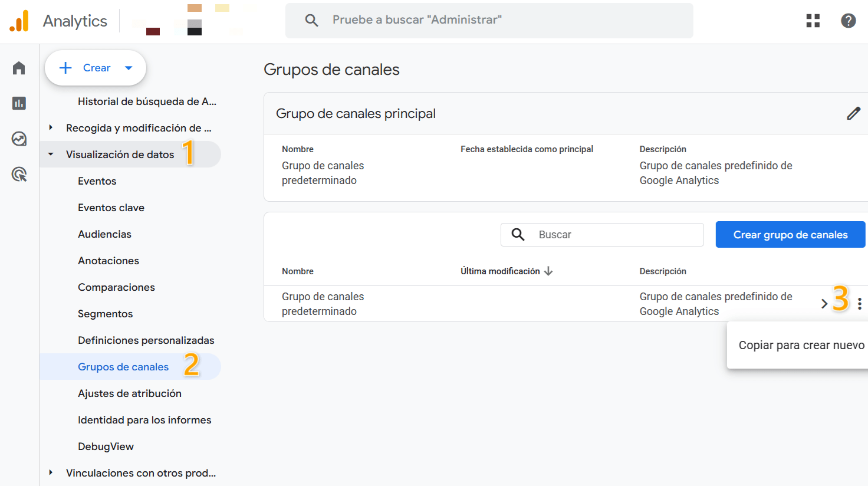868x486 pixels.
Task: Open the overflow menu on Grupo de canales predeterminado
Action: (859, 303)
